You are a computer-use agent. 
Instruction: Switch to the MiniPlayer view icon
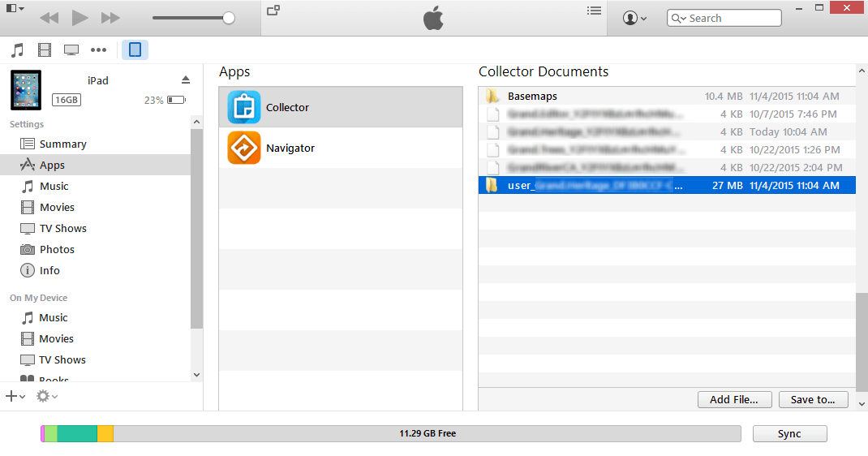273,10
